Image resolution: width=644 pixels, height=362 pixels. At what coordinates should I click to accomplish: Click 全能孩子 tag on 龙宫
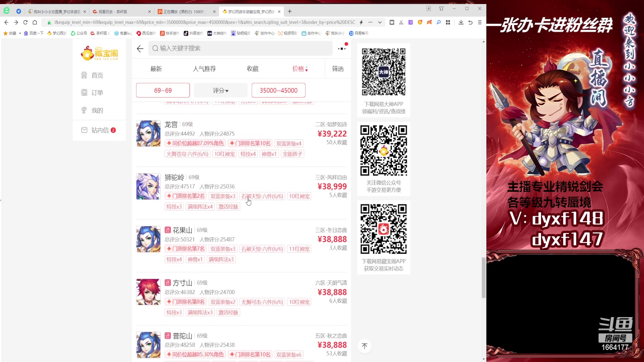tap(292, 154)
